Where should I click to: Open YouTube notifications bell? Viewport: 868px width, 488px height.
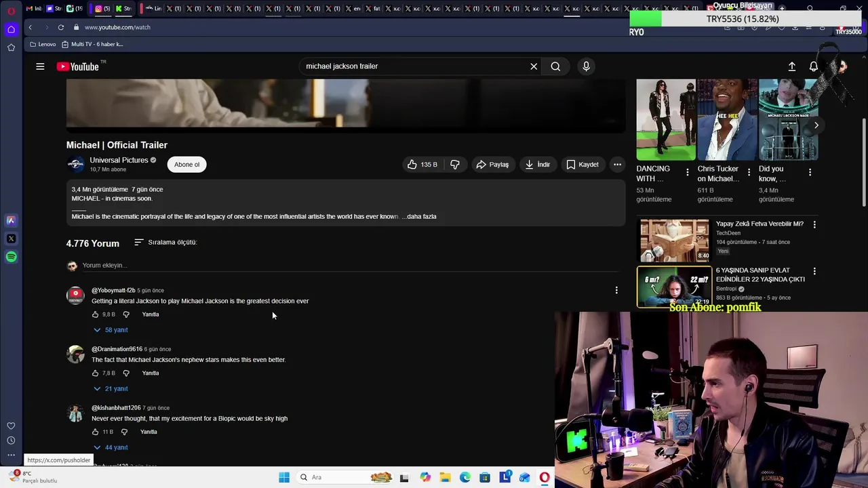(813, 66)
